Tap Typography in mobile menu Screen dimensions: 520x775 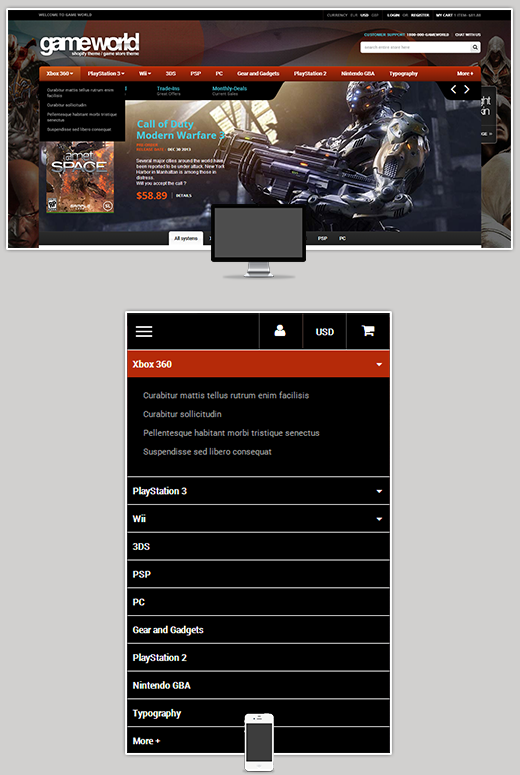(258, 713)
